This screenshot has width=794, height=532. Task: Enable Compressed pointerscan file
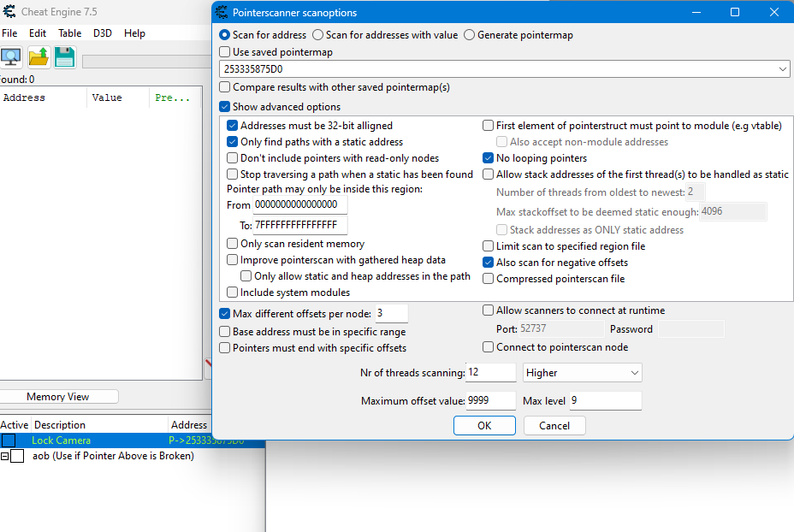(x=488, y=278)
